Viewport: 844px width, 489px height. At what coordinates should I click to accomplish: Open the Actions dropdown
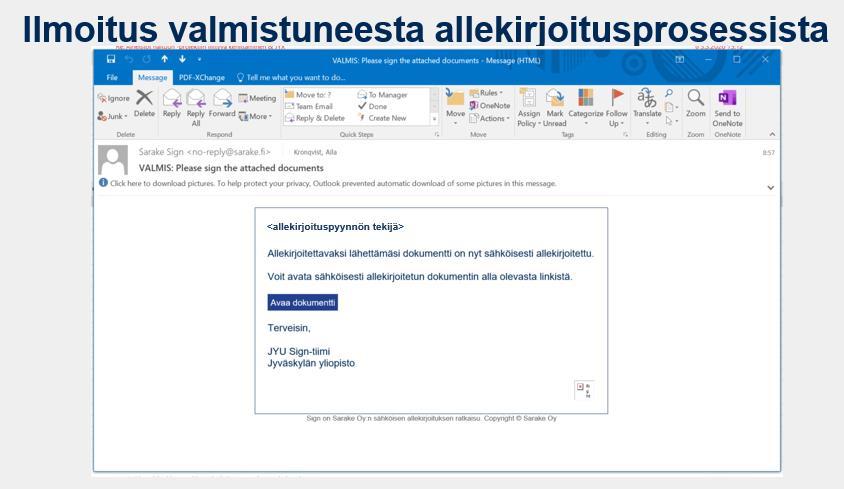tap(489, 118)
